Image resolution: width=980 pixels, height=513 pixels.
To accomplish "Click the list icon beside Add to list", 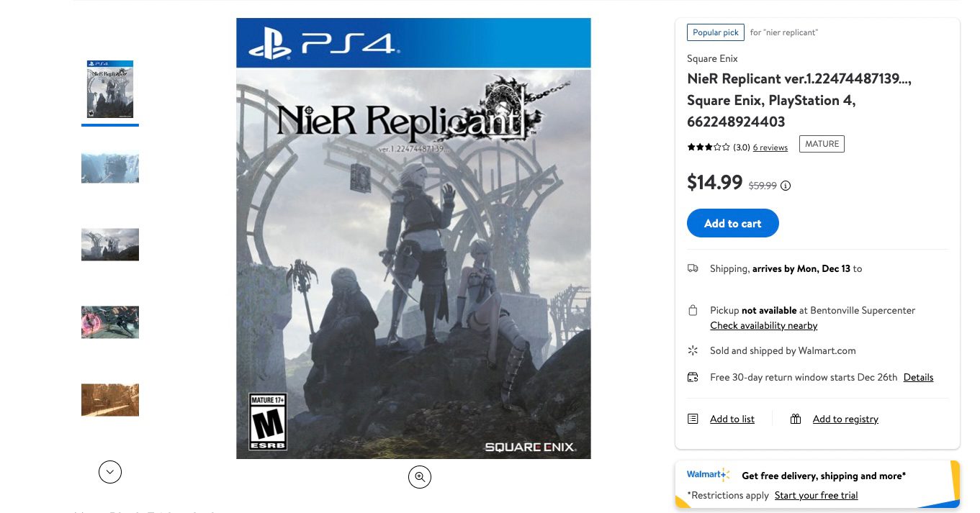I will (693, 419).
